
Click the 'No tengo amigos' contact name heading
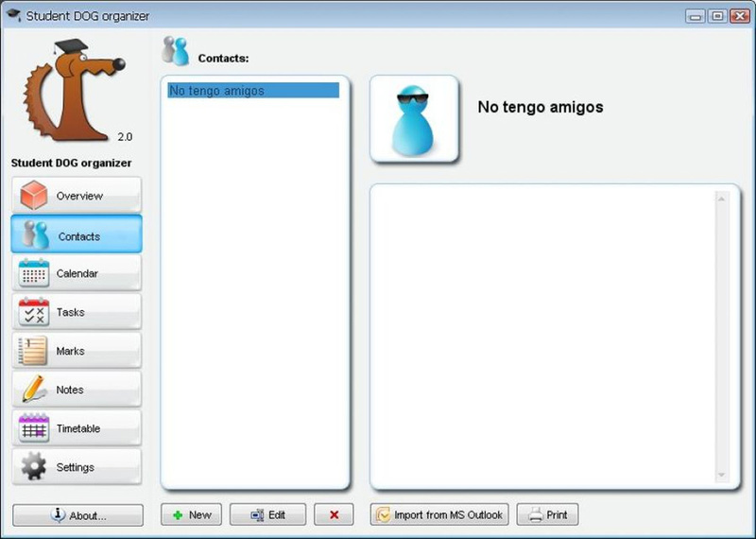[540, 107]
